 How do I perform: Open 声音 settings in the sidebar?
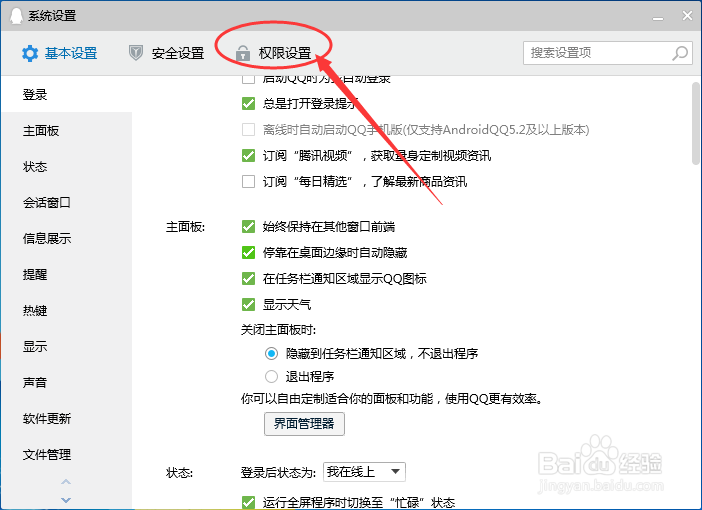(x=66, y=382)
